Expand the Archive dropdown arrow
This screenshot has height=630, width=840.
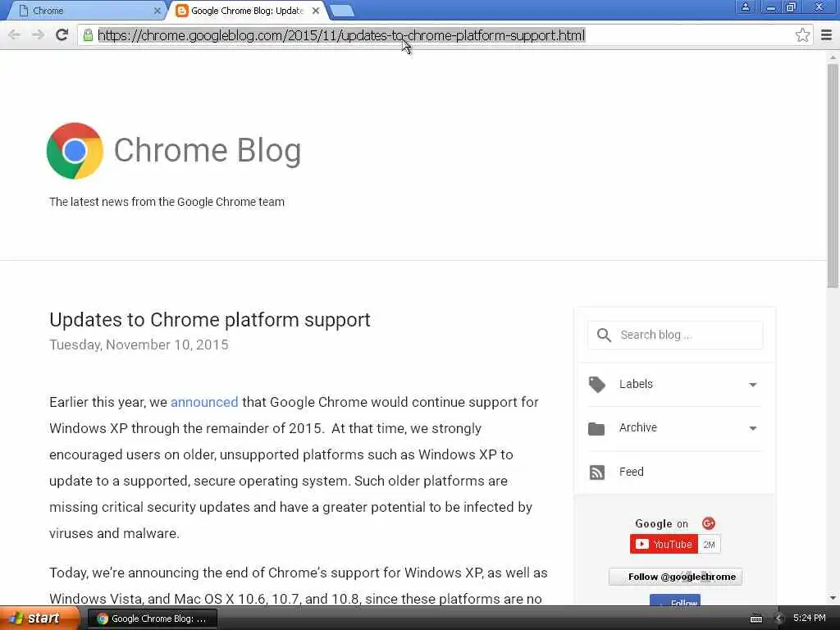click(753, 428)
